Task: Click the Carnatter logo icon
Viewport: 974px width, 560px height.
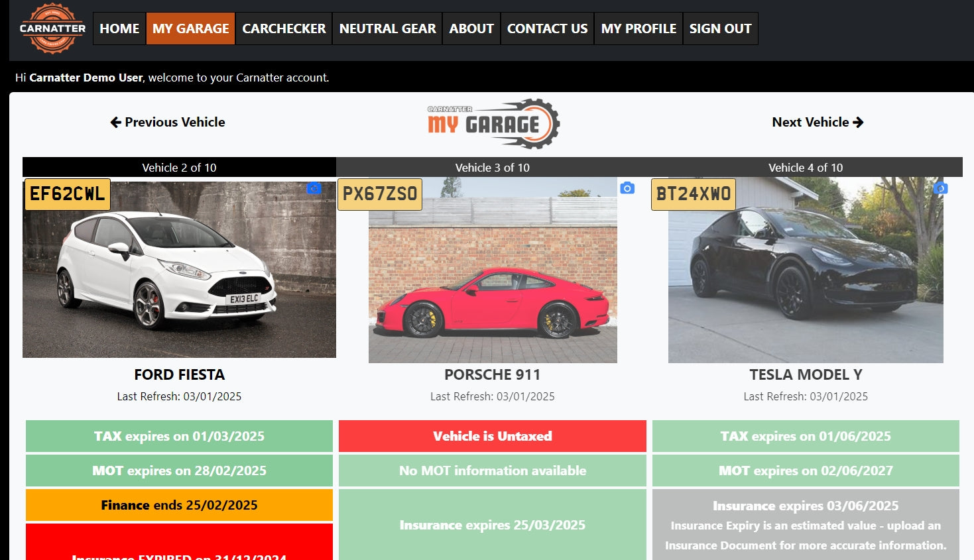Action: [x=52, y=28]
